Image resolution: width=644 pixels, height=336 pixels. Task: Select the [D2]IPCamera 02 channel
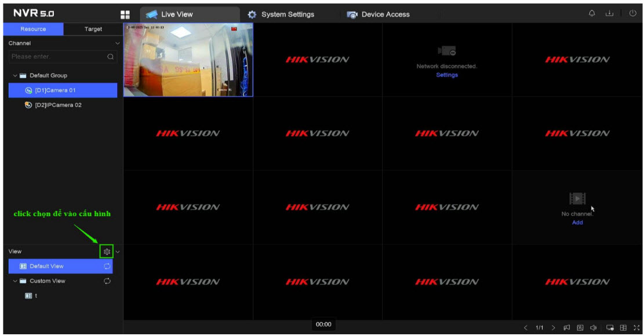[58, 105]
